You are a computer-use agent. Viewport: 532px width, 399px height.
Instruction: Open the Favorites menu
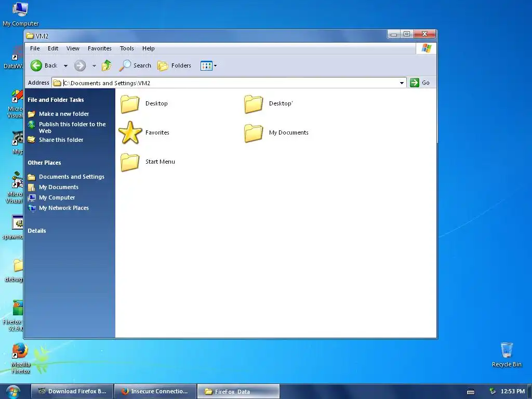pyautogui.click(x=99, y=48)
